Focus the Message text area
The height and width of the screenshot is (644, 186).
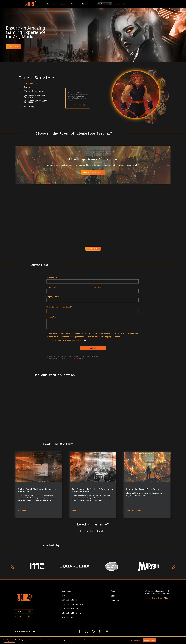92,324
